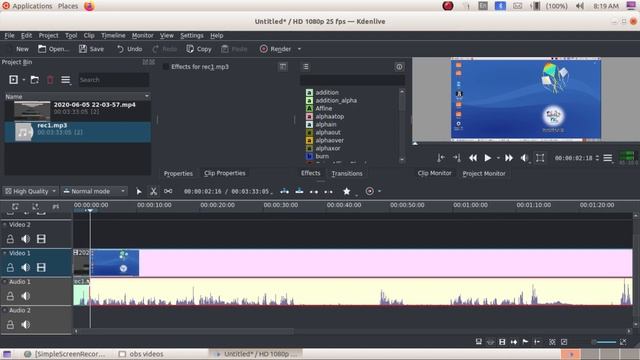Click the flag marker icon at bottom right
This screenshot has width=640, height=360.
pos(525,342)
